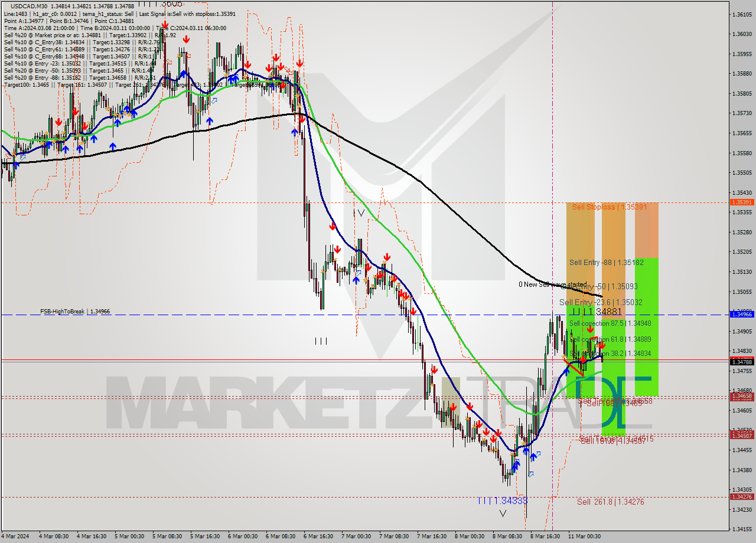Click the 1.36105 price axis value

coord(742,14)
